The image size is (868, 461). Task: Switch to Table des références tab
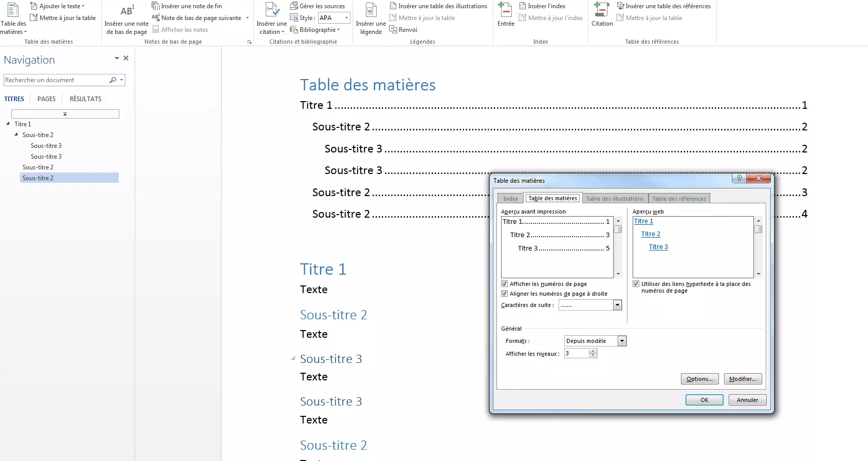(x=679, y=199)
